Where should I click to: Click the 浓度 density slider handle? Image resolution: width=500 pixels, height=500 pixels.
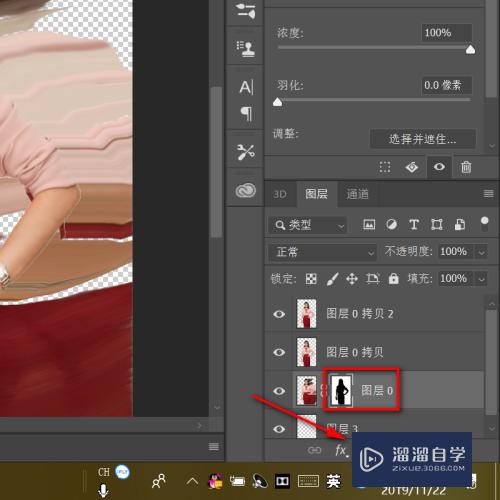tap(470, 49)
